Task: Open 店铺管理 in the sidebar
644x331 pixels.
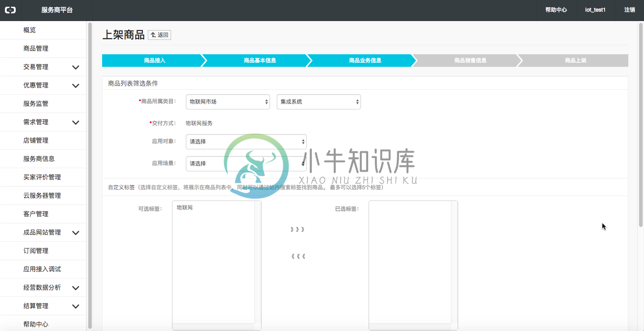Action: [36, 140]
